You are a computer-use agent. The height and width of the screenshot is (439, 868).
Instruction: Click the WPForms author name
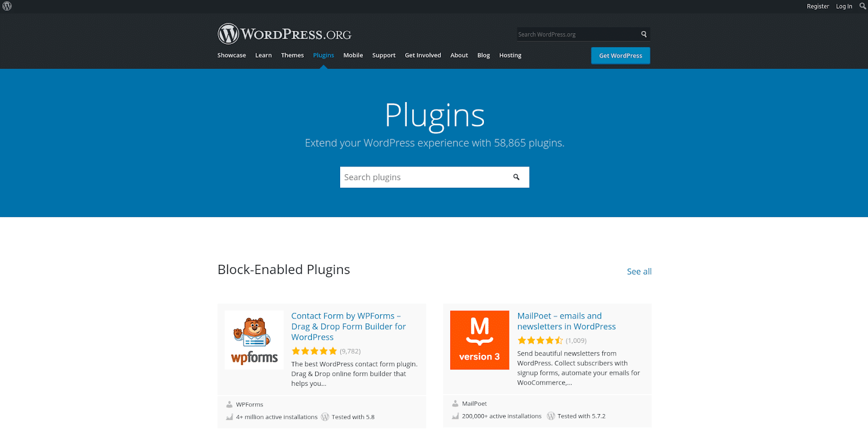[x=250, y=405]
